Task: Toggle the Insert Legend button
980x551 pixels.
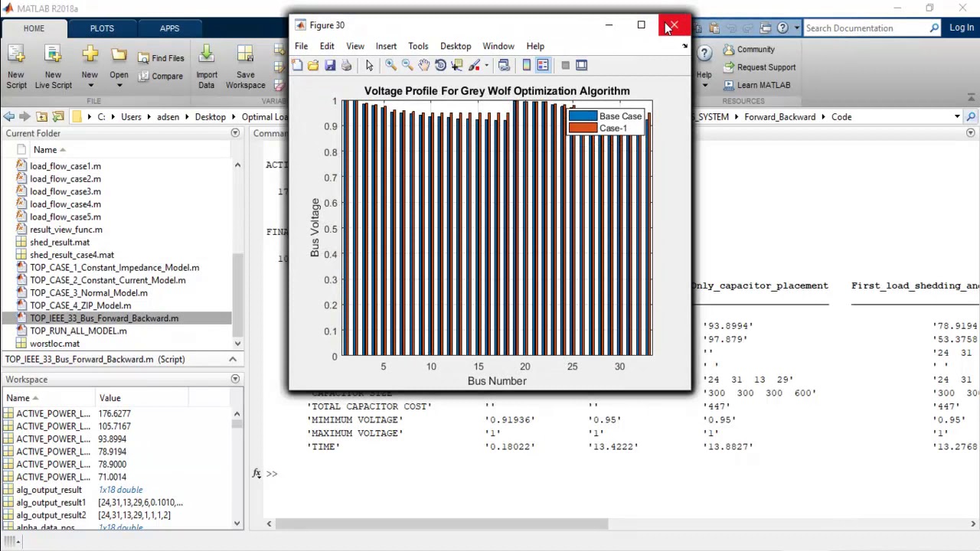Action: [543, 66]
